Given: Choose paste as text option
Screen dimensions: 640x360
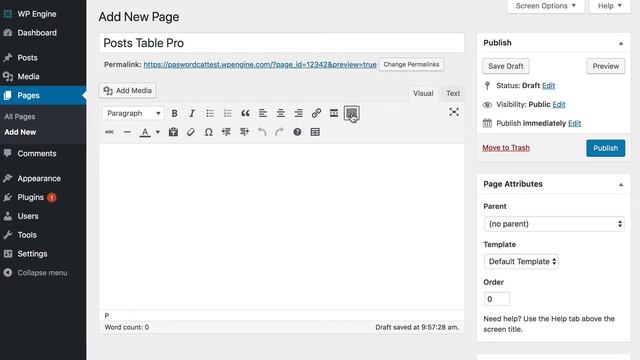Looking at the screenshot, I should click(173, 132).
